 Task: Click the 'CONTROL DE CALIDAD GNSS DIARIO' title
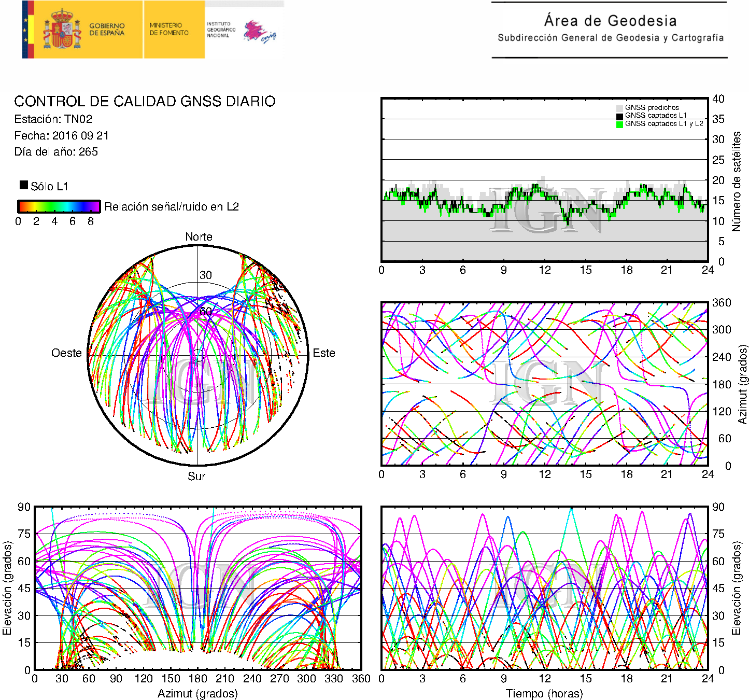[145, 101]
